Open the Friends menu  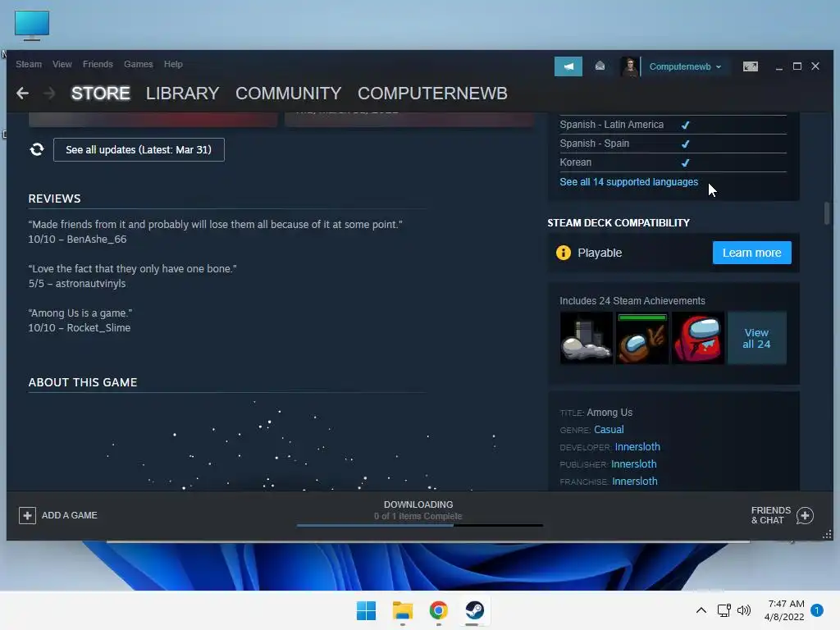[x=98, y=64]
